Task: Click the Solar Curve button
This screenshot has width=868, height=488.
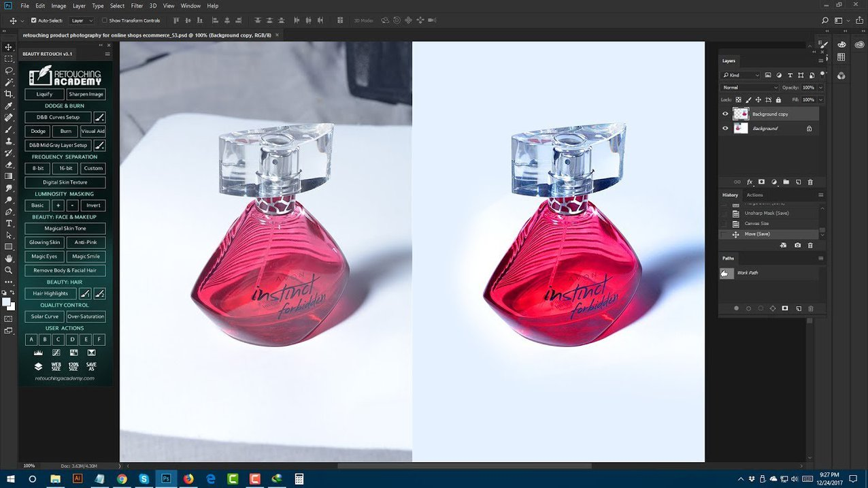Action: click(x=45, y=316)
